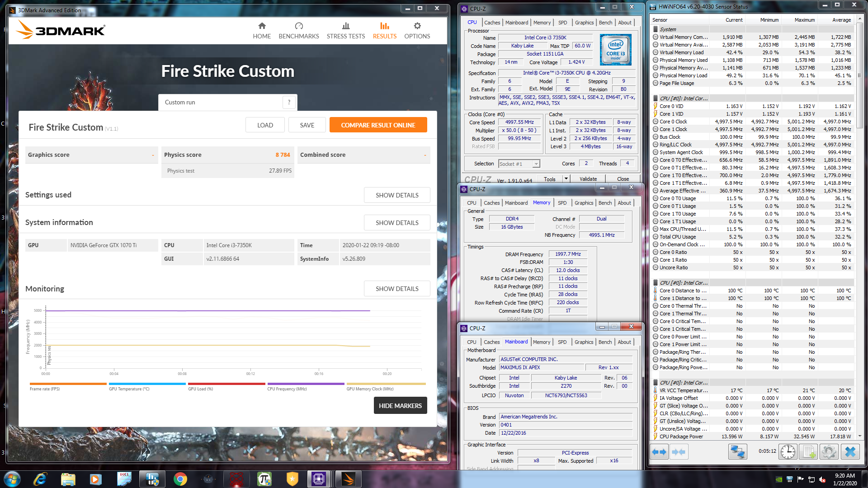Viewport: 868px width, 488px height.
Task: Open CPU-Z Tools dropdown arrow
Action: (x=566, y=179)
